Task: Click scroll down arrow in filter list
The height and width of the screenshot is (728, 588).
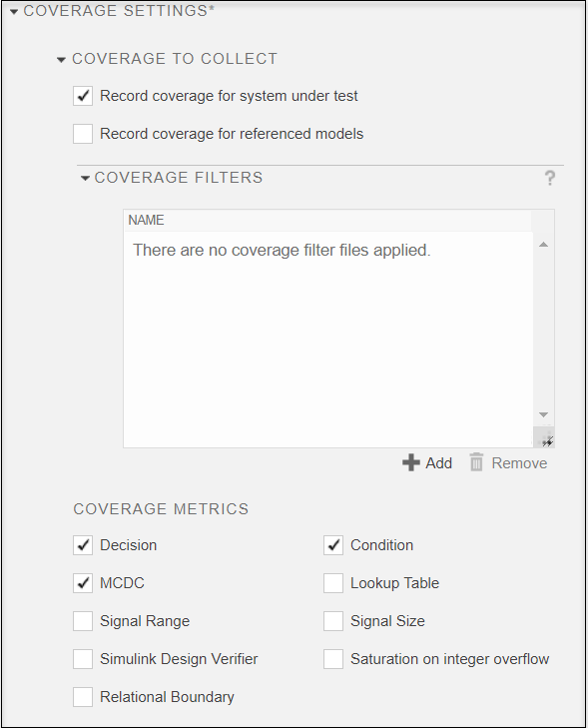Action: [543, 414]
